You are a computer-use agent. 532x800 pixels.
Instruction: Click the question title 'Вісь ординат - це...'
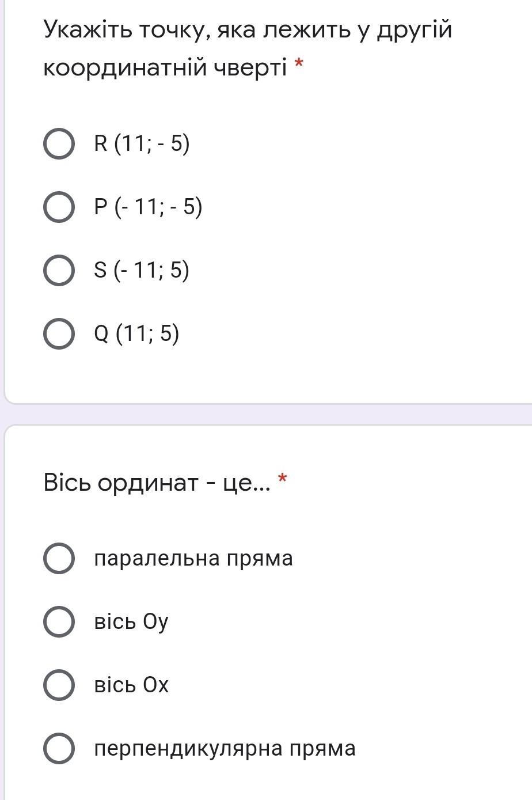157,483
